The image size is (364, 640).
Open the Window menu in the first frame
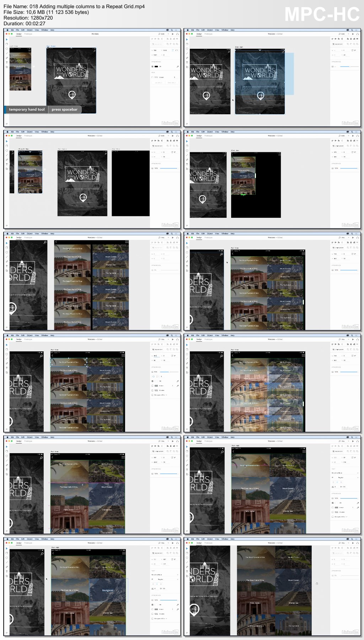[x=44, y=30]
